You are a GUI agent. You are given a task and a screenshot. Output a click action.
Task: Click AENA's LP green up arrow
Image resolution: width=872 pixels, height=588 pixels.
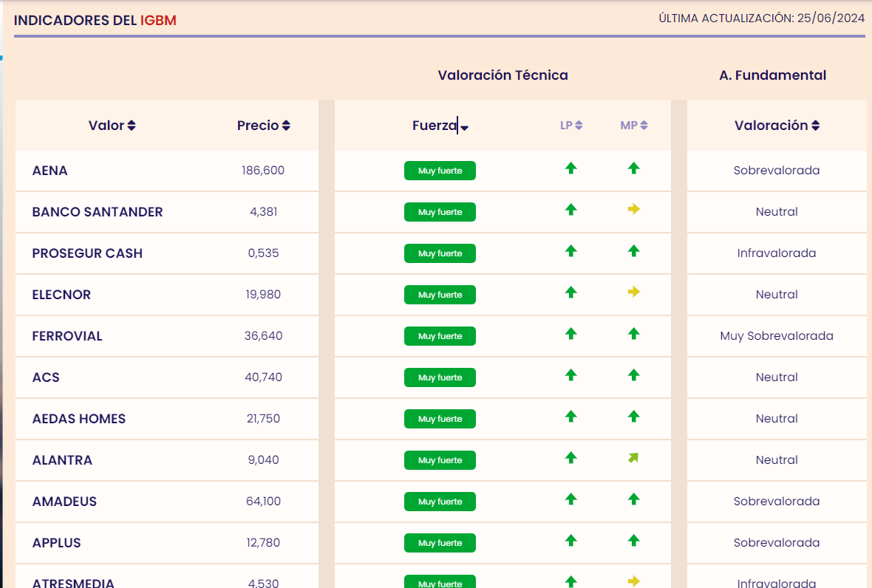571,168
